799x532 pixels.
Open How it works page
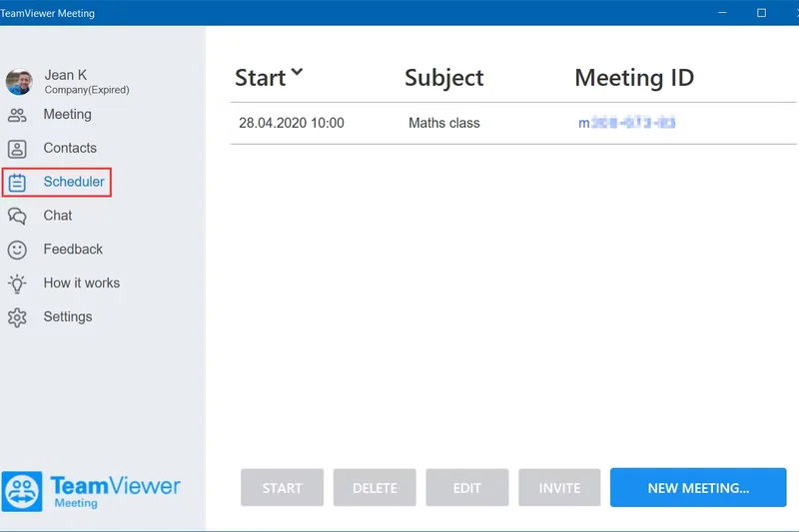82,283
